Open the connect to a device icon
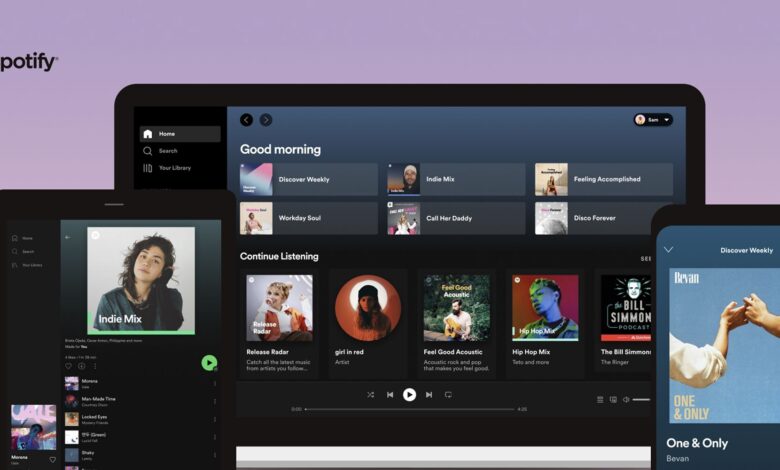Screen dimensions: 780x470 pos(613,399)
